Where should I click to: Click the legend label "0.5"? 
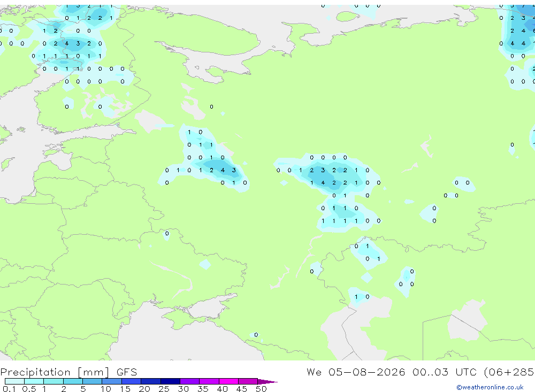click(29, 389)
